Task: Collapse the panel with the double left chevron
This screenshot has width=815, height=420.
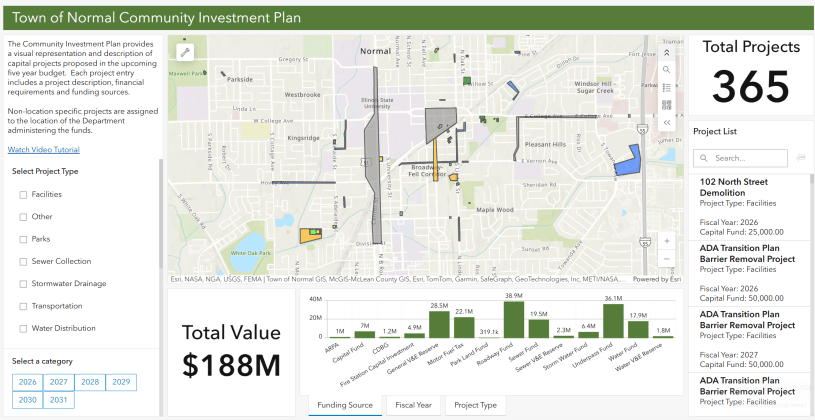Action: (666, 122)
